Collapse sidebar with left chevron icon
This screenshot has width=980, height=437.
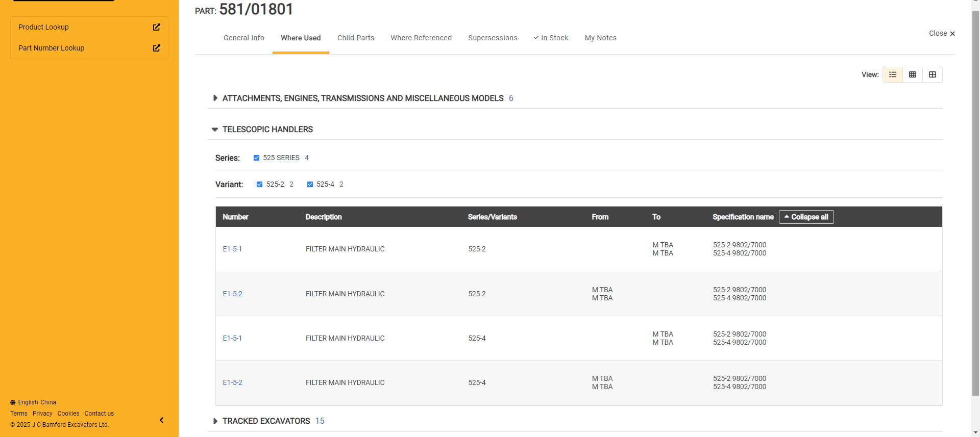click(161, 420)
